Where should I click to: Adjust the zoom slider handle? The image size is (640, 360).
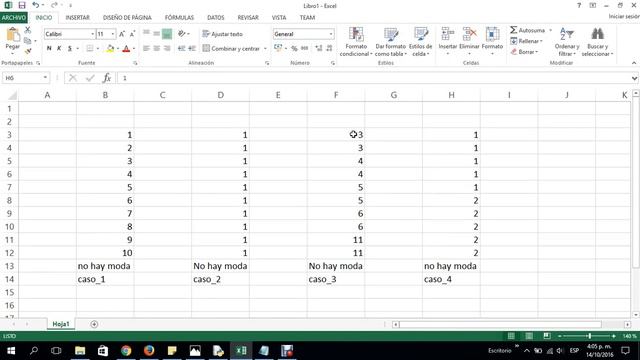(589, 336)
